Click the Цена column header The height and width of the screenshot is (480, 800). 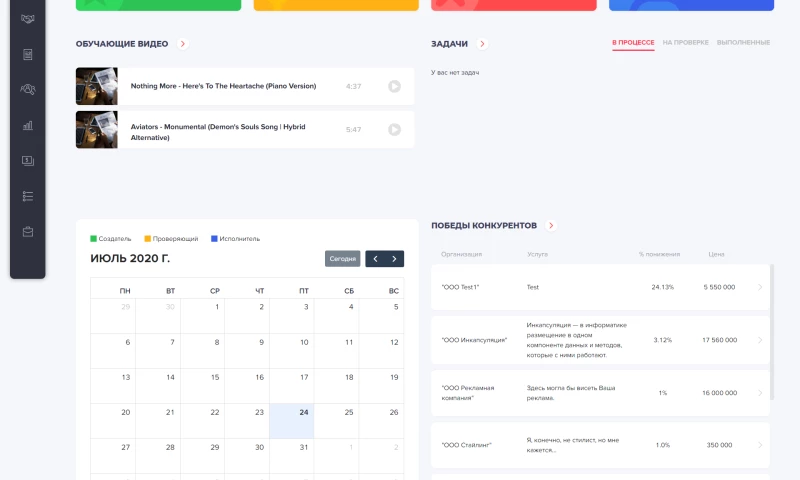coord(716,254)
